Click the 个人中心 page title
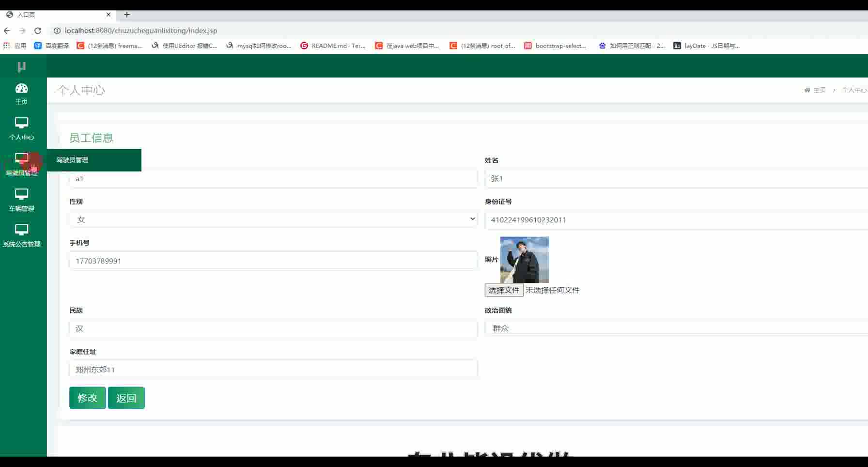This screenshot has height=467, width=868. point(81,90)
